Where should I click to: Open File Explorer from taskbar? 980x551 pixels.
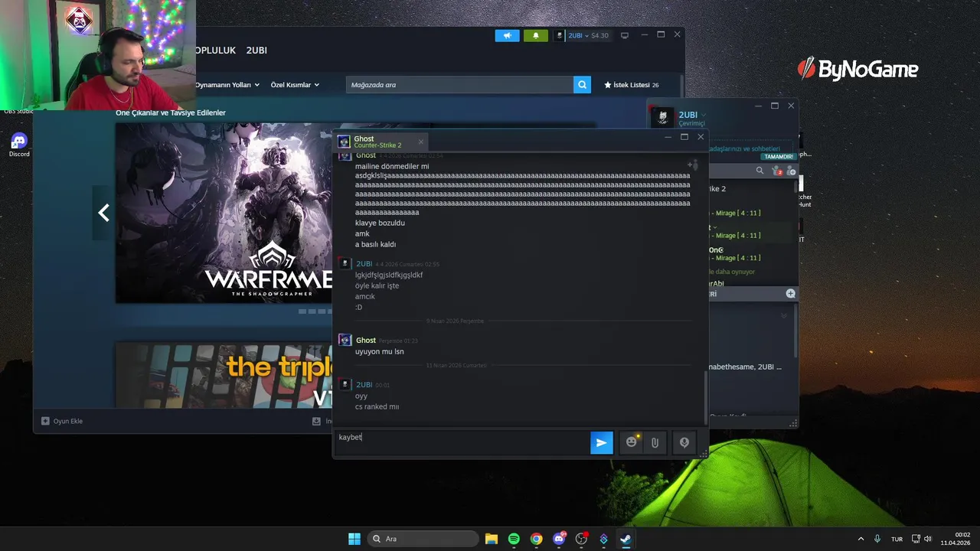click(492, 539)
